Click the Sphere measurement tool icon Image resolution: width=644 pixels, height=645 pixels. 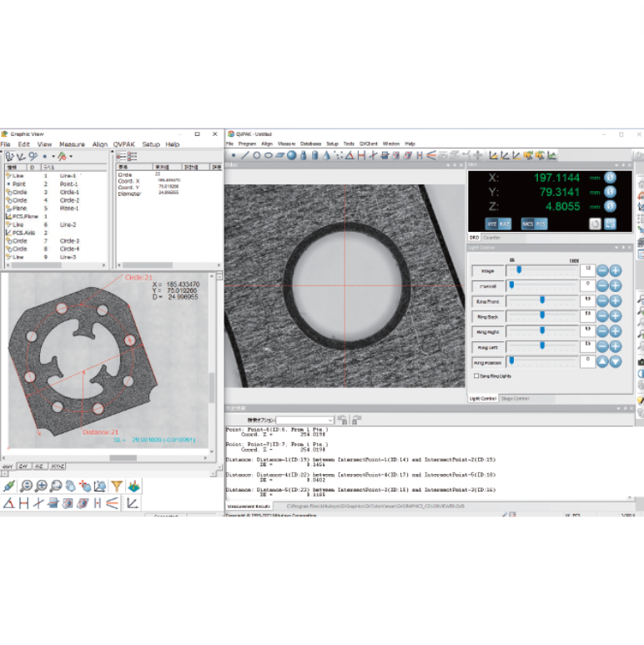tap(292, 155)
